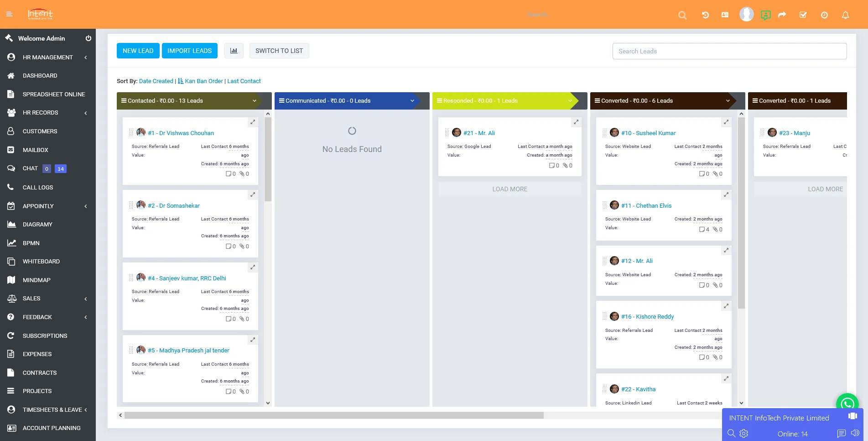
Task: Expand the Feedback sidebar menu
Action: click(x=48, y=317)
